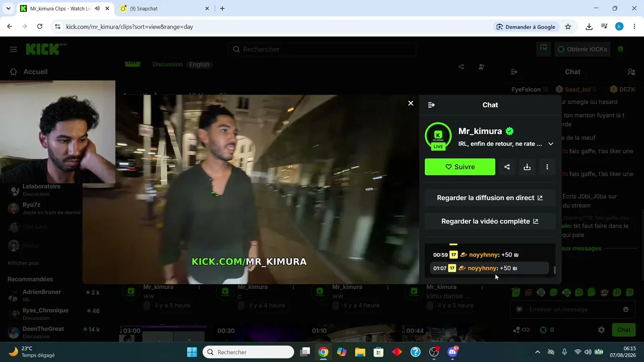
Task: Click the clip chat replay scrollbar
Action: click(x=555, y=270)
